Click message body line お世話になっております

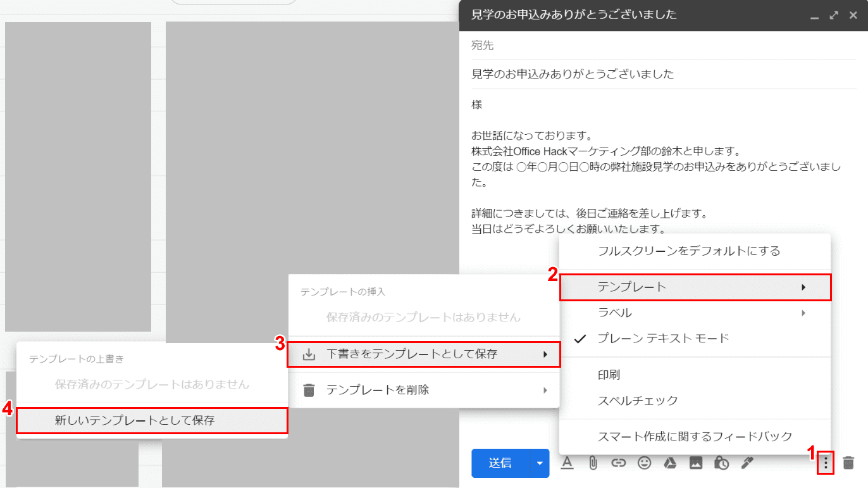click(x=531, y=135)
